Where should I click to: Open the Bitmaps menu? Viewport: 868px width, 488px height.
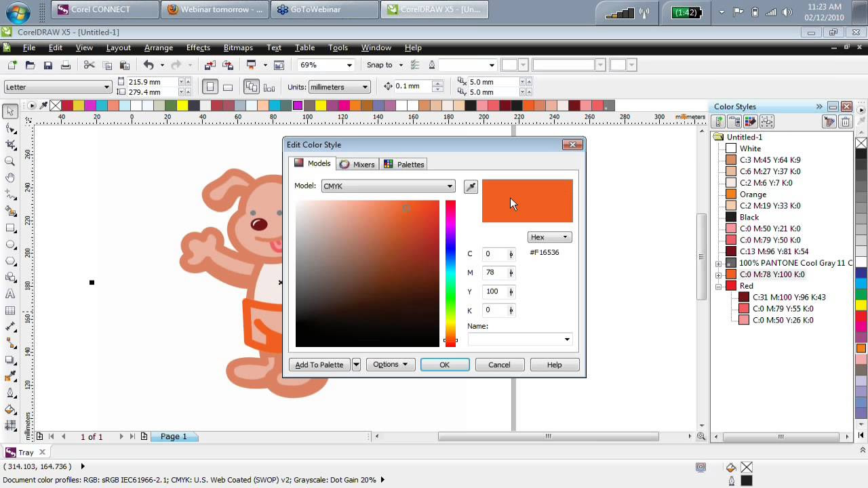(x=238, y=47)
